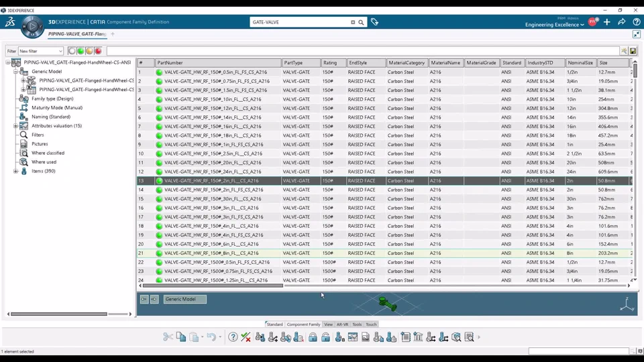Click the GATE-VALVE search input field
The width and height of the screenshot is (644, 362).
tap(301, 22)
